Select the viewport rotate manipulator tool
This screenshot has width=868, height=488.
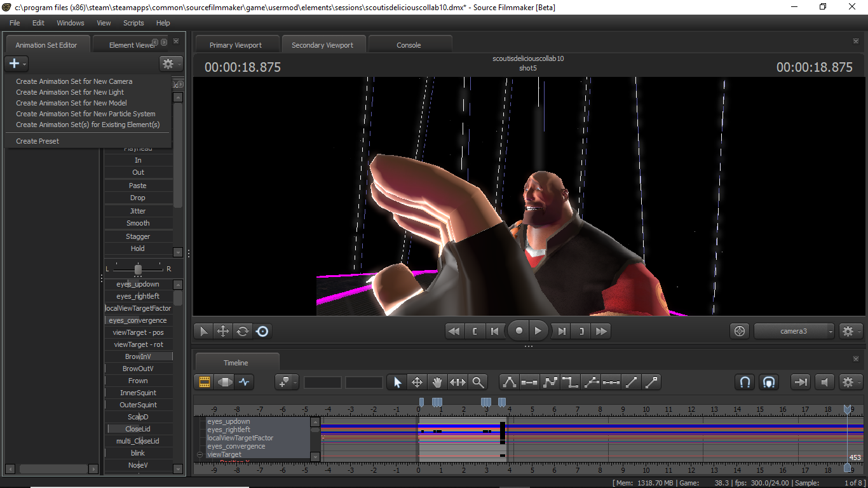(x=243, y=331)
